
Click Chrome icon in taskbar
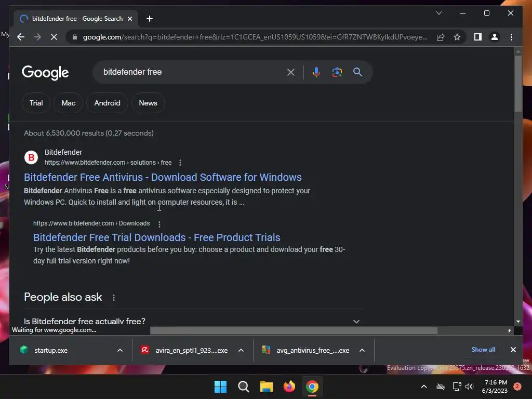(312, 387)
